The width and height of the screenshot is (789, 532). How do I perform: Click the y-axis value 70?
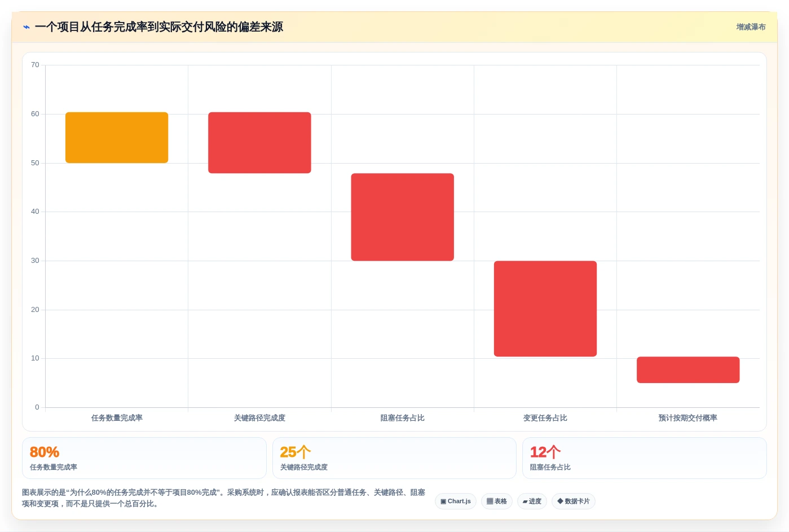(x=35, y=65)
